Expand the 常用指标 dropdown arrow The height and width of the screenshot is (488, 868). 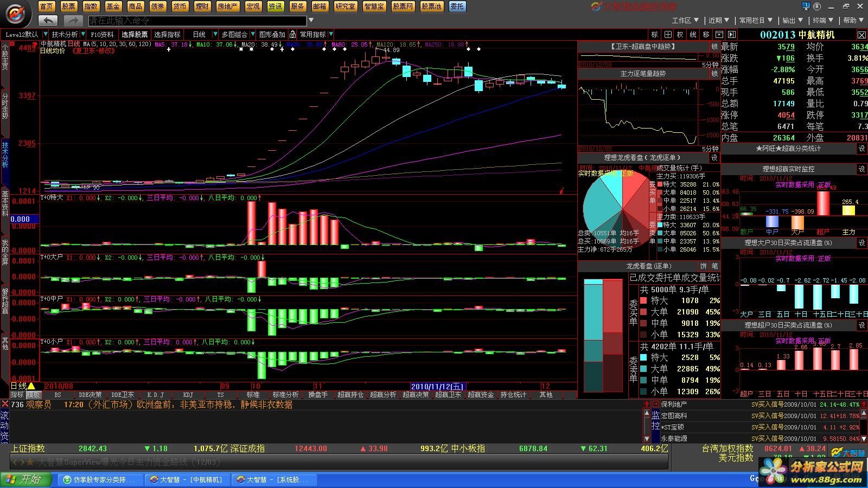coord(331,34)
